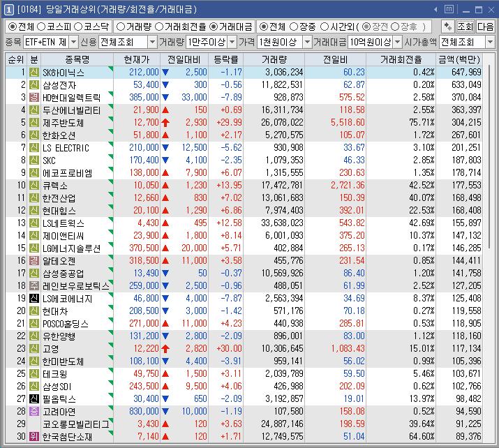Viewport: 499px width, 448px height.
Task: Click the up triangle icon for 에코프로비엠
Action: pyautogui.click(x=165, y=173)
